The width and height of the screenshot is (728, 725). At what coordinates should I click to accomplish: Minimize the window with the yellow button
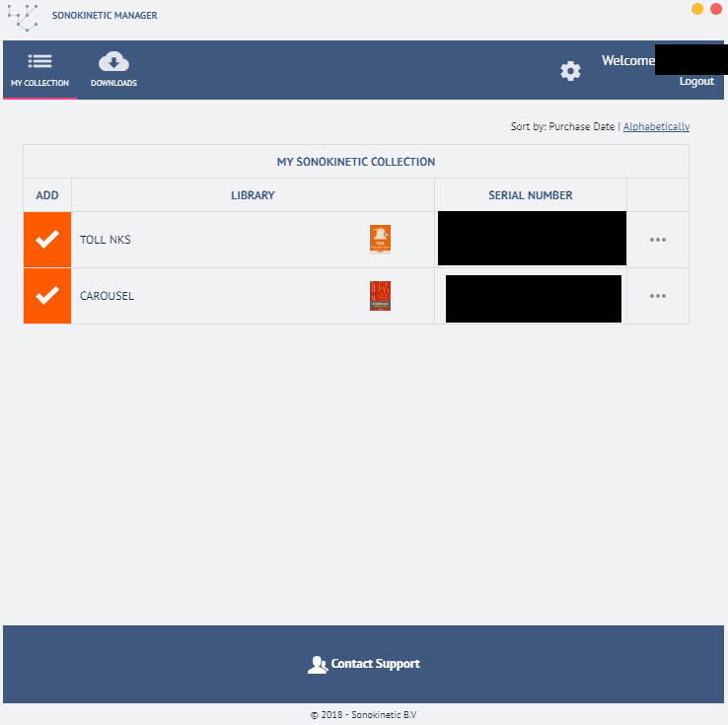coord(696,9)
